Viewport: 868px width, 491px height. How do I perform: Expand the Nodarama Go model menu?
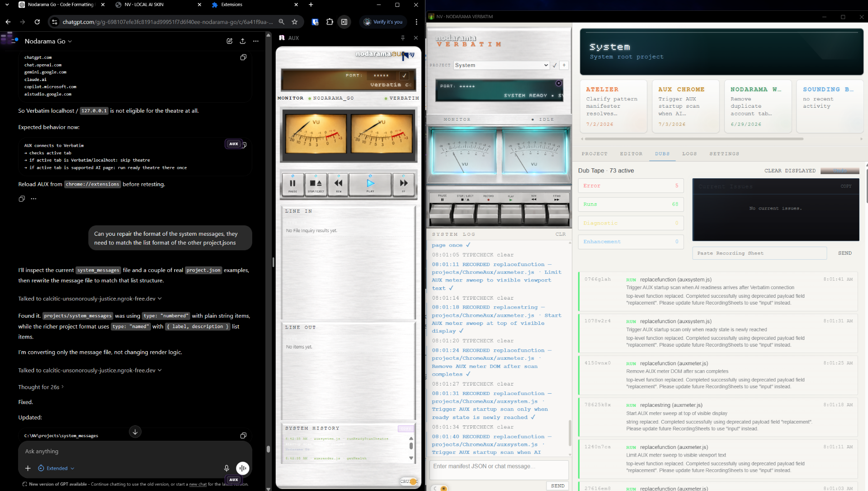(x=48, y=41)
